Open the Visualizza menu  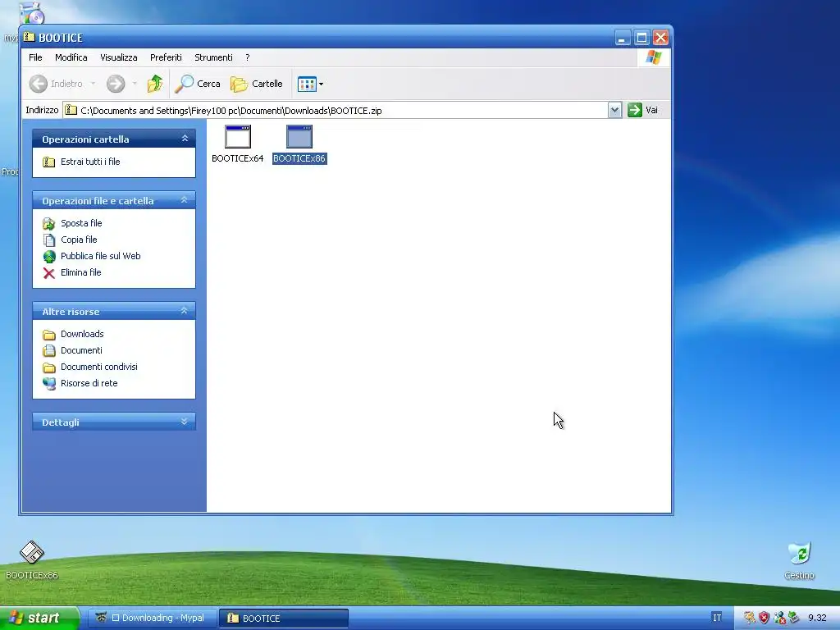pos(119,57)
